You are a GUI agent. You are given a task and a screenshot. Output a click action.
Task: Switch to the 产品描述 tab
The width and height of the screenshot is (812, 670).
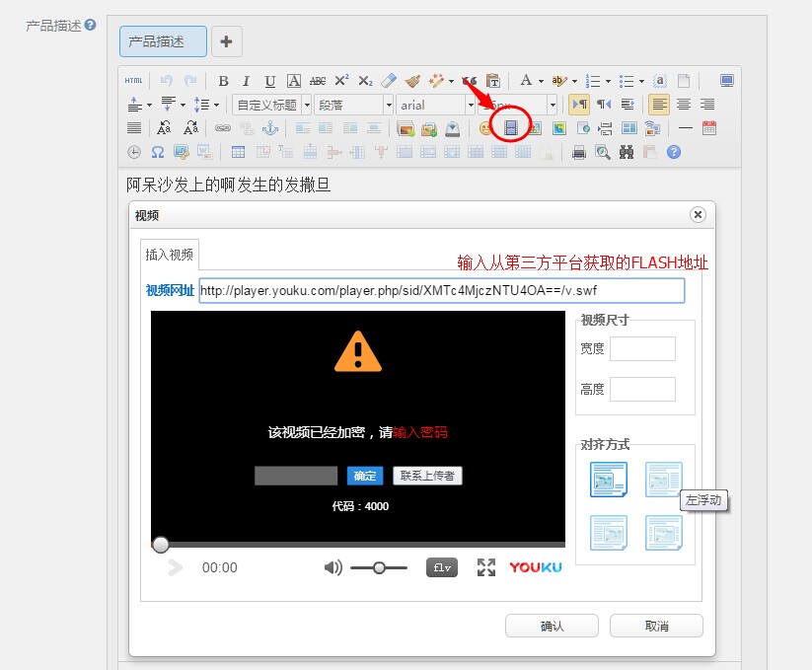[162, 41]
